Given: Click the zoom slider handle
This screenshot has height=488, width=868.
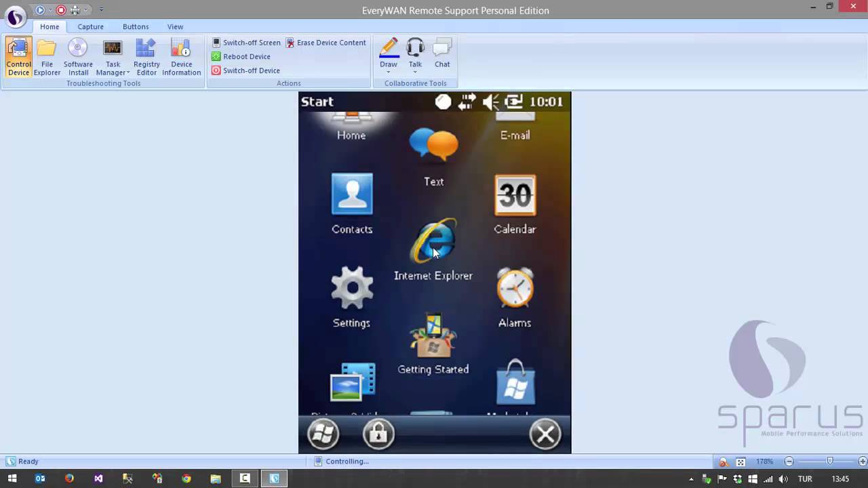Looking at the screenshot, I should pos(829,462).
